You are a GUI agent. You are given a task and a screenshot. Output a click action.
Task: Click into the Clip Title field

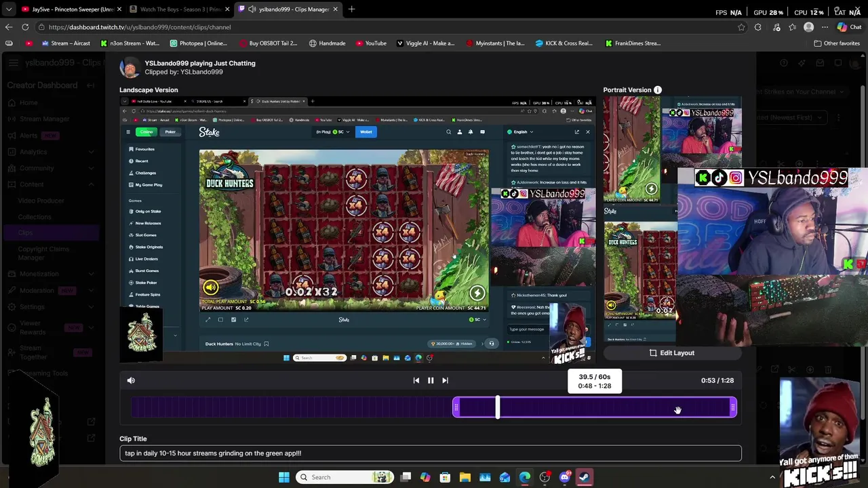431,453
